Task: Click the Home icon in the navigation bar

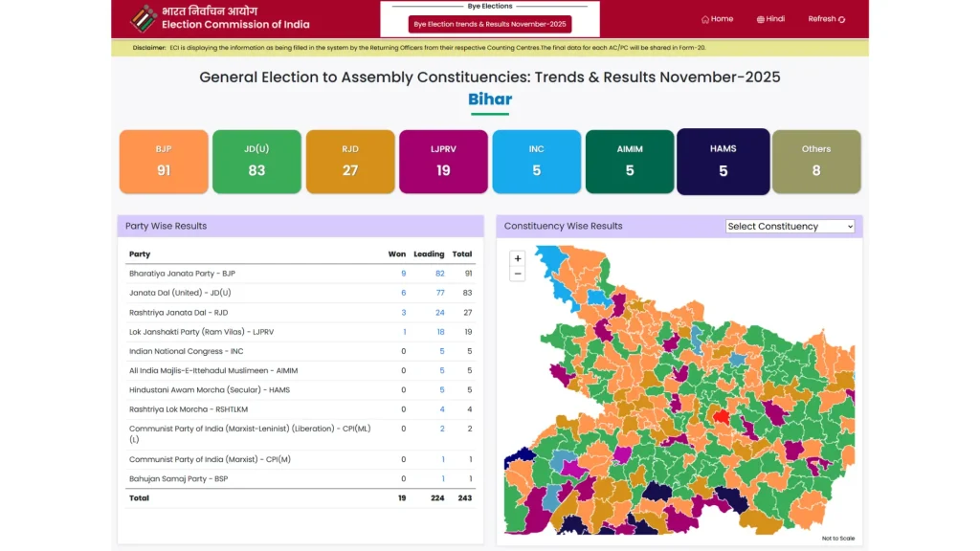Action: pos(703,18)
